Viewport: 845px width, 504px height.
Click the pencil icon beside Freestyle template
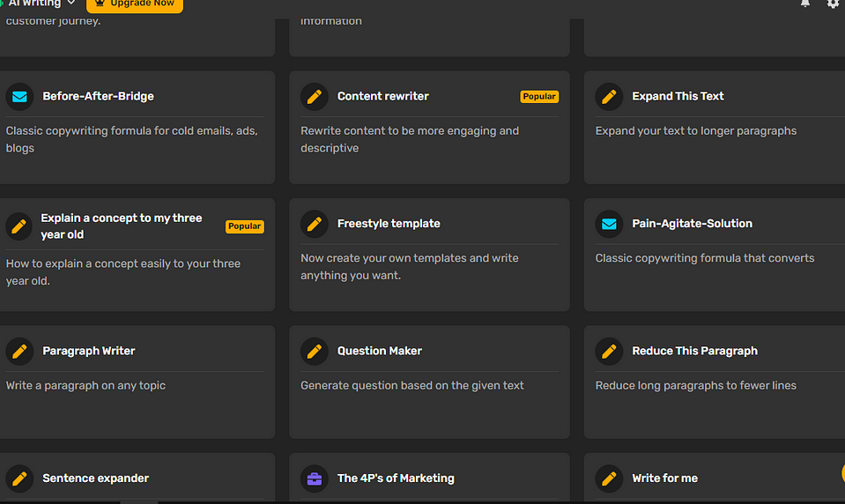point(315,224)
